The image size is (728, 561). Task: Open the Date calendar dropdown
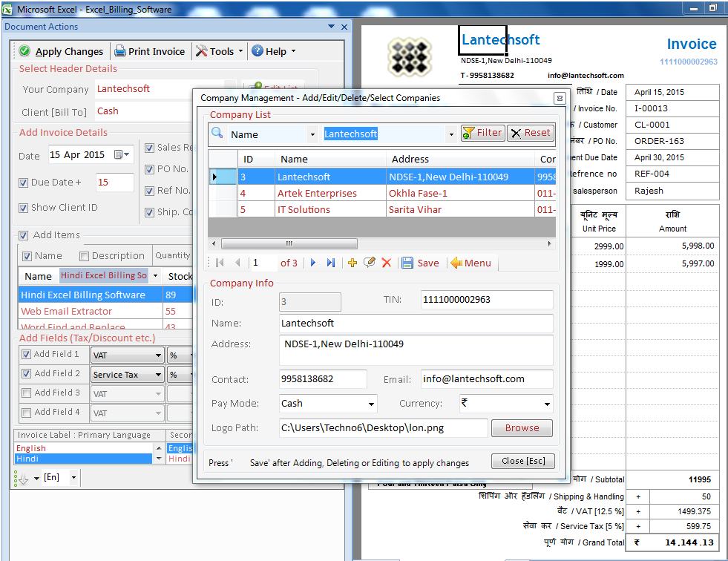122,154
